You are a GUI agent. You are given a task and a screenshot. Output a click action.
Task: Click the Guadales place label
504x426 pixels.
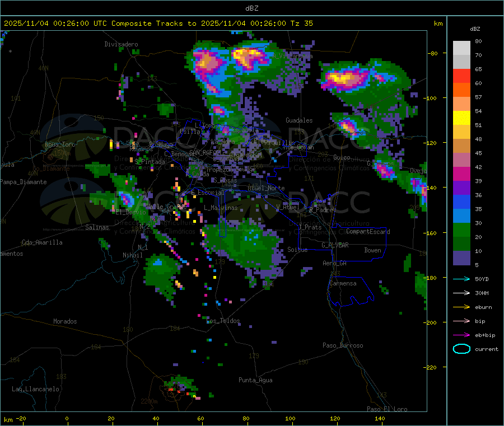(x=299, y=120)
